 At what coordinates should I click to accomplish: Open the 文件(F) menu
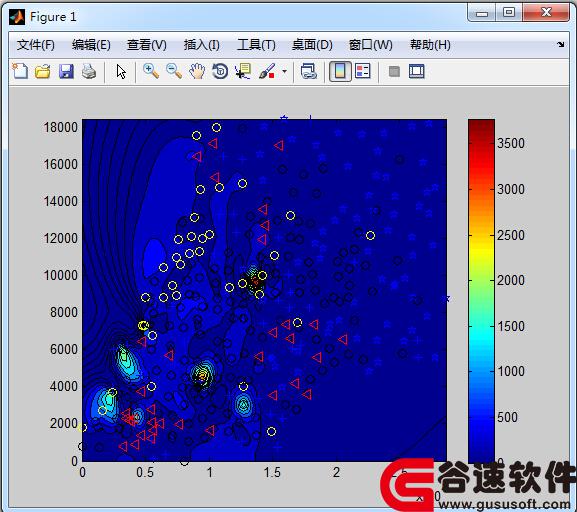click(36, 45)
